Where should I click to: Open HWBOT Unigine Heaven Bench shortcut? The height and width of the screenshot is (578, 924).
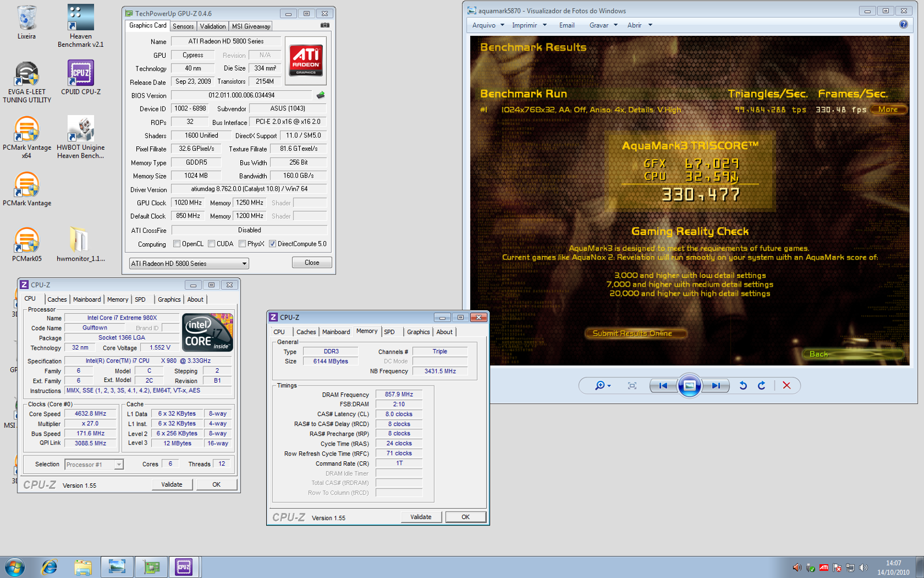(81, 138)
